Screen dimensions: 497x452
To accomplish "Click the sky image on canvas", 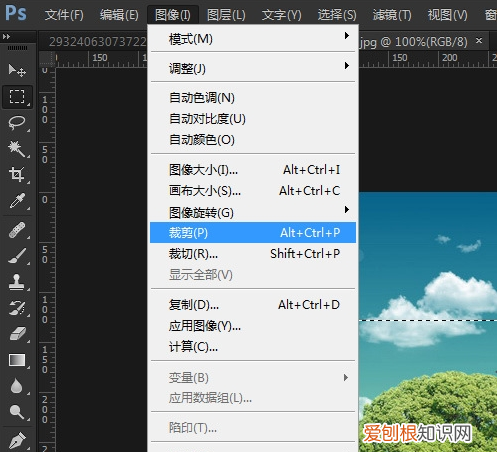I will pyautogui.click(x=428, y=322).
